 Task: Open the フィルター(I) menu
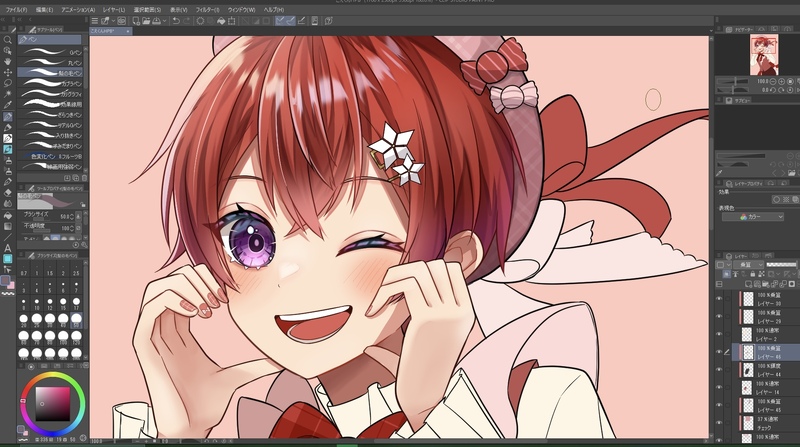[208, 10]
